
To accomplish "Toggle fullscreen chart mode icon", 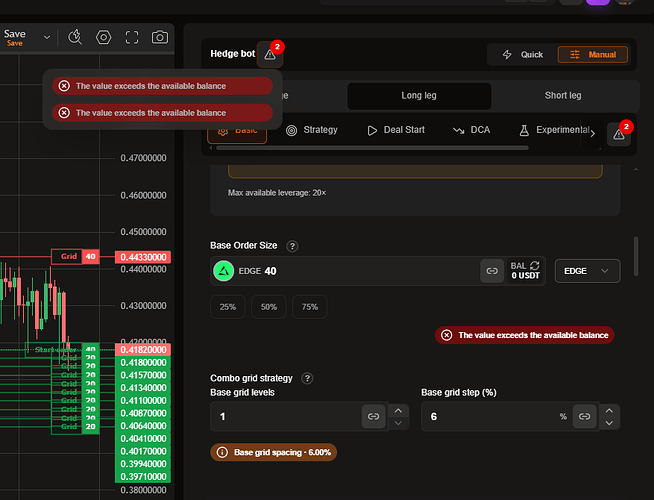I will coord(132,37).
